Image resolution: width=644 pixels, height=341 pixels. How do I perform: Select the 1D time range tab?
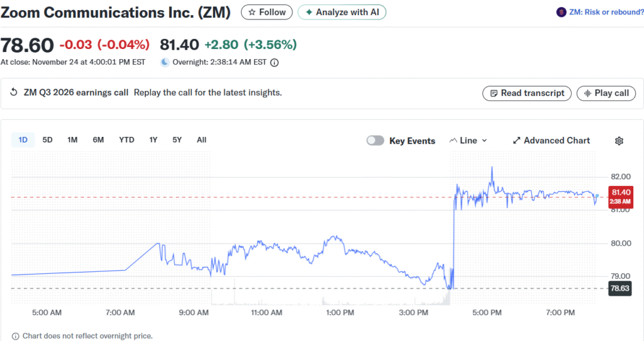point(23,140)
